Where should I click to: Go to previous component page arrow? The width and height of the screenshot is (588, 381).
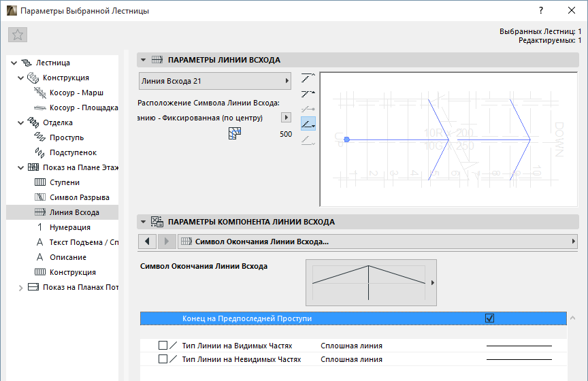pyautogui.click(x=148, y=242)
